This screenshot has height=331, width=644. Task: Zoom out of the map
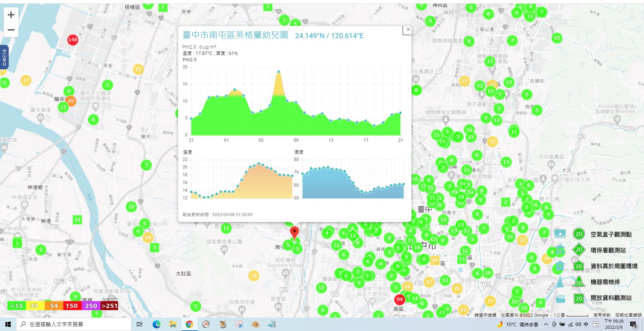pyautogui.click(x=11, y=30)
